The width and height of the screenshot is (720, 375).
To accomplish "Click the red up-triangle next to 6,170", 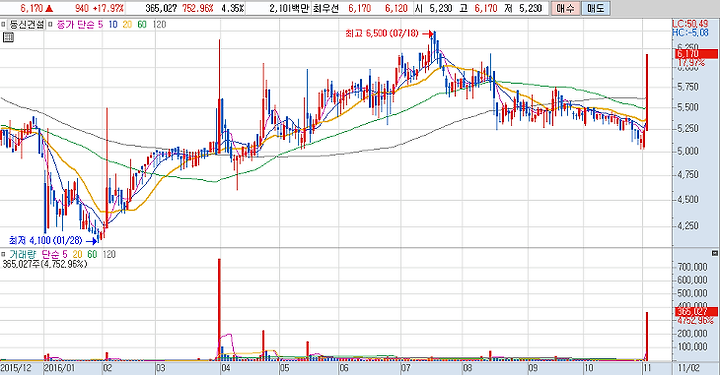I will tap(49, 8).
